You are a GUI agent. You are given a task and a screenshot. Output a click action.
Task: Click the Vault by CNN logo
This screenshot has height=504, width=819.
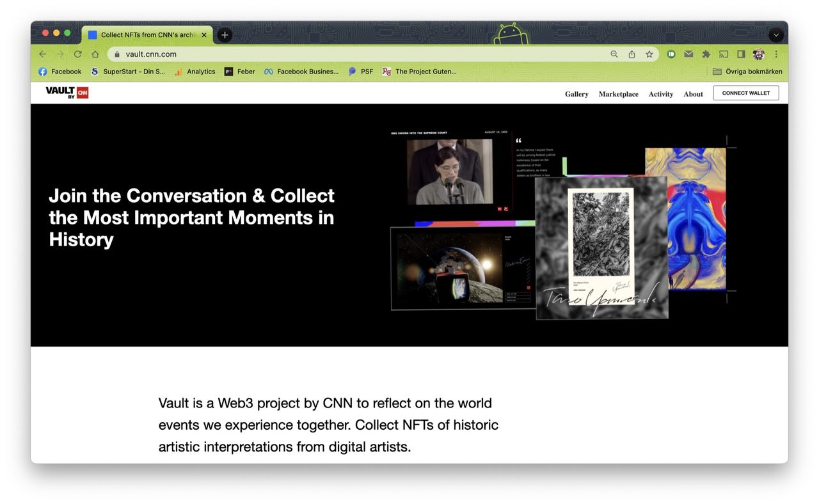tap(67, 93)
